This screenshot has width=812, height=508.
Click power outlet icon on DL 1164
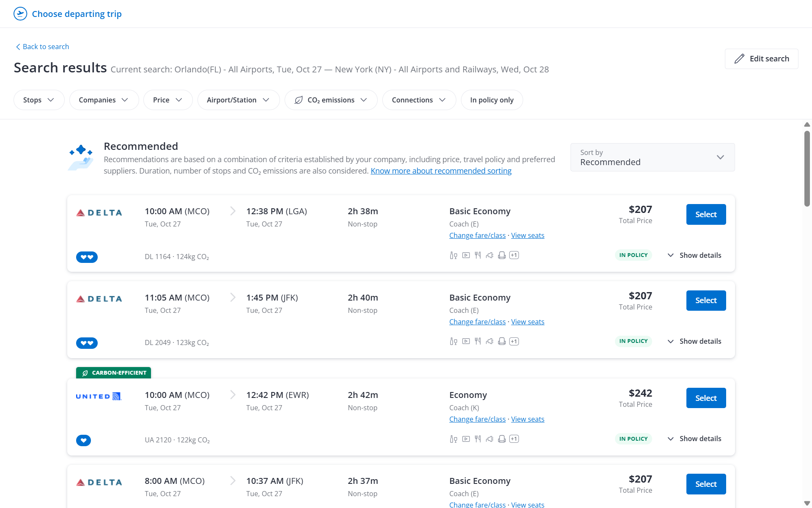pos(490,255)
